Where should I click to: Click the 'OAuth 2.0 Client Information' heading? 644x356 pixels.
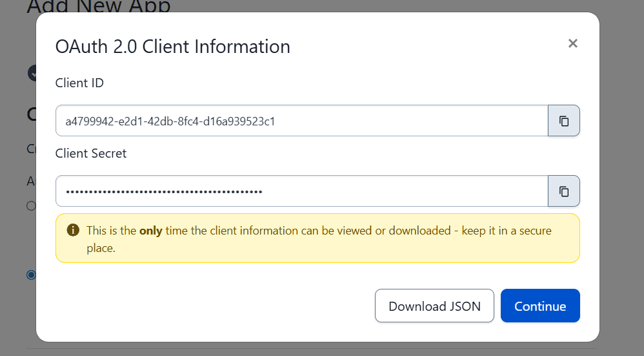coord(172,47)
